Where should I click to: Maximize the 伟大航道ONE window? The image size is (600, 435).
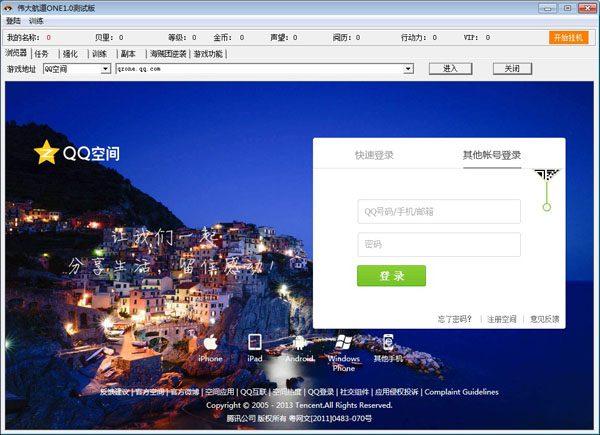567,8
